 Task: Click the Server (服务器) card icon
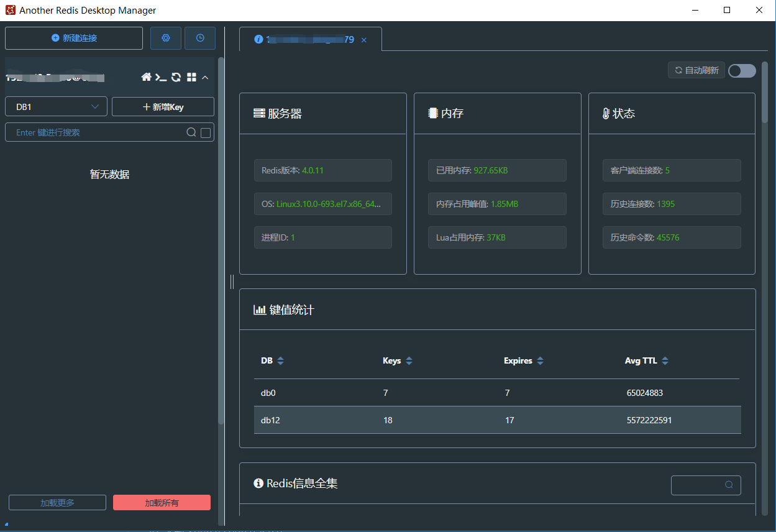(x=260, y=114)
